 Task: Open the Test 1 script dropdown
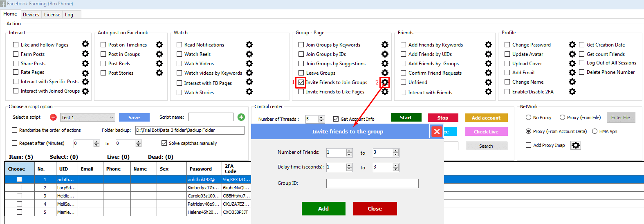tap(88, 118)
